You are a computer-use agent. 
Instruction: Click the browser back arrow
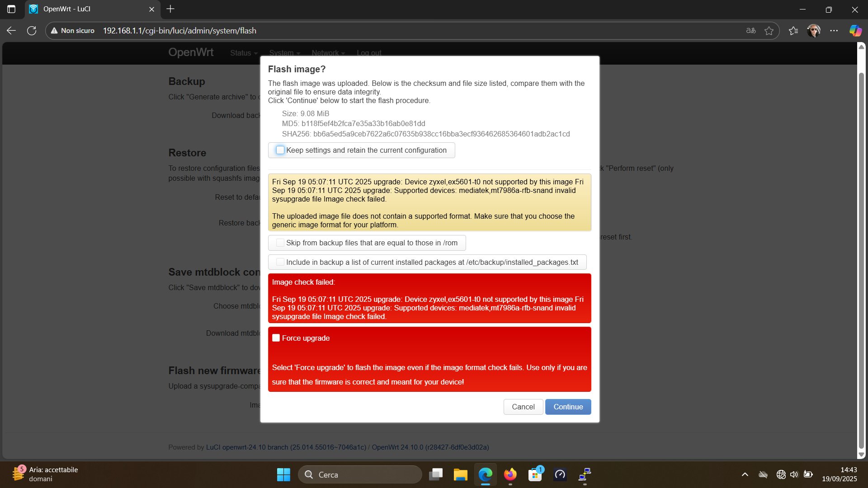click(x=11, y=31)
